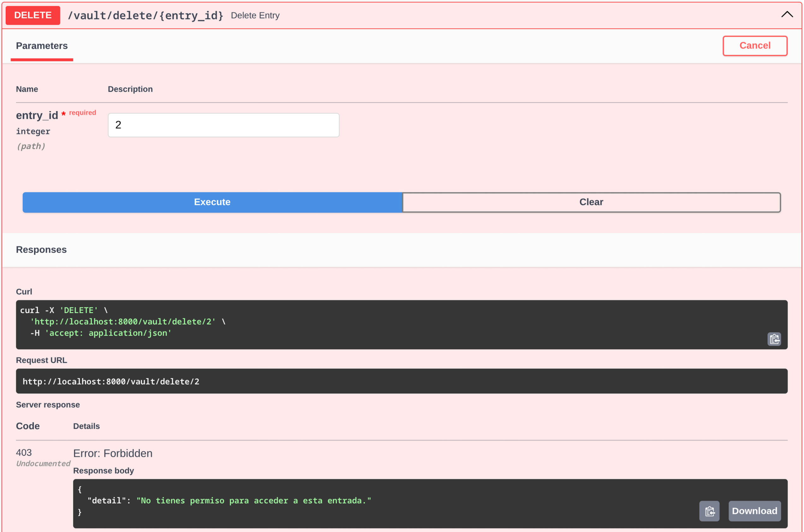Click the Curl section label
804x532 pixels.
24,292
